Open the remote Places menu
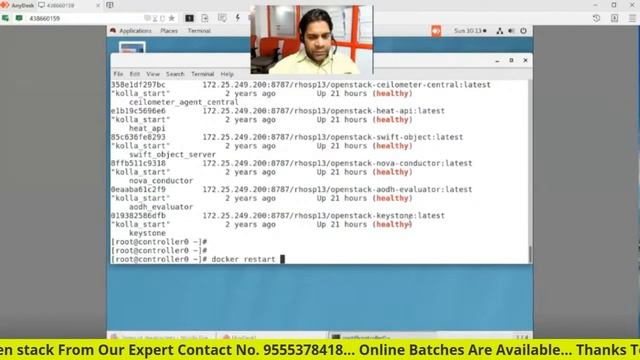Screen dimensions: 640x360 pyautogui.click(x=169, y=31)
